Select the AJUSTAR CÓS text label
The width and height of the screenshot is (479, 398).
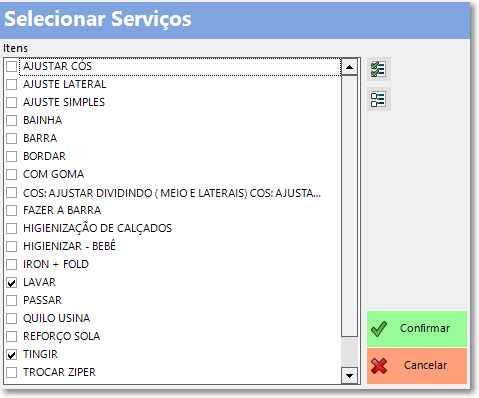[x=57, y=66]
